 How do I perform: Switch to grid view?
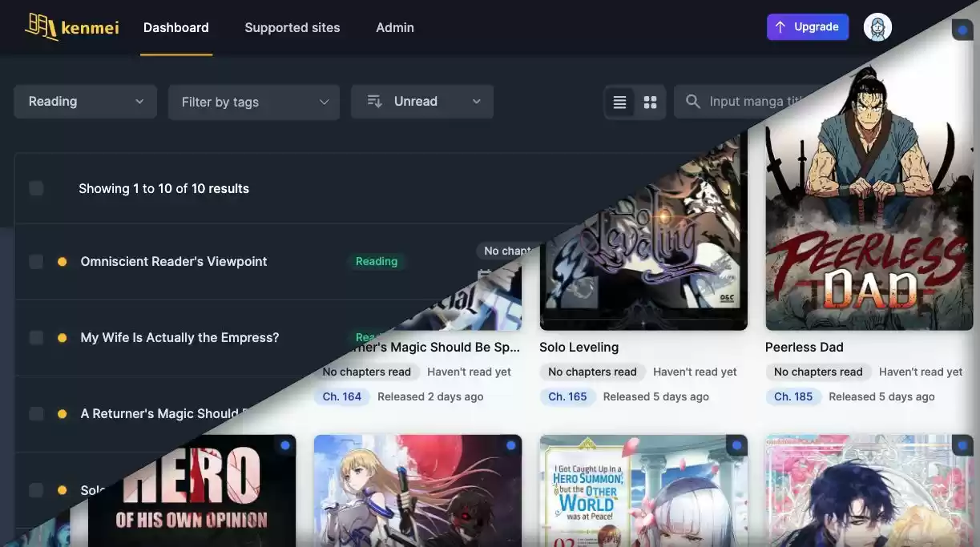click(x=651, y=103)
